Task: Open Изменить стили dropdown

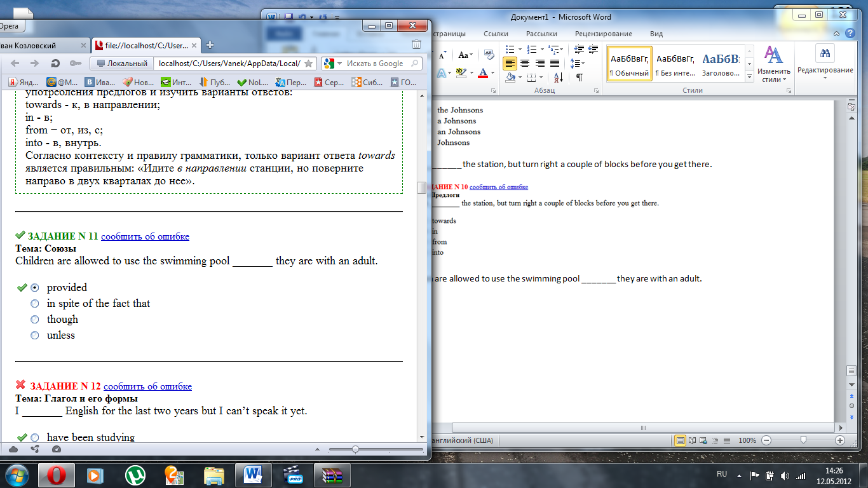Action: [x=773, y=65]
